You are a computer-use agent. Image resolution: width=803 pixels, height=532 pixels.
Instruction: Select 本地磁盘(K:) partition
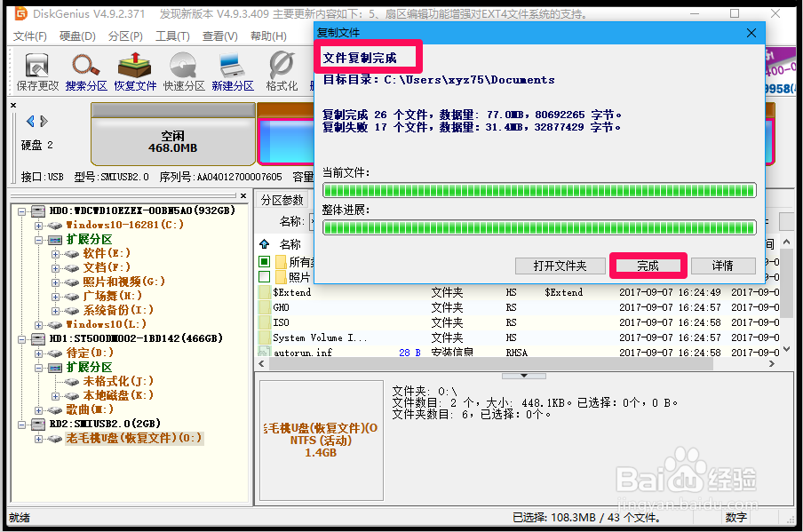coord(118,395)
